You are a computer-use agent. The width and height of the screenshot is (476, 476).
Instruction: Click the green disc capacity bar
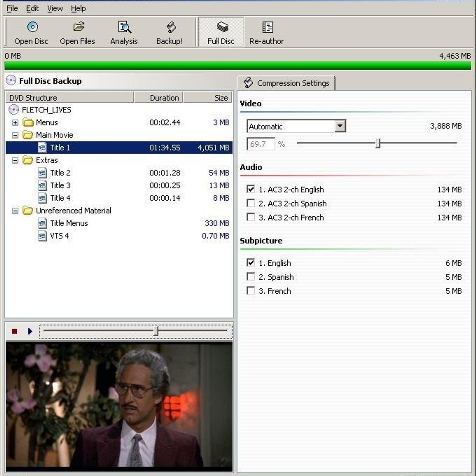[x=238, y=65]
